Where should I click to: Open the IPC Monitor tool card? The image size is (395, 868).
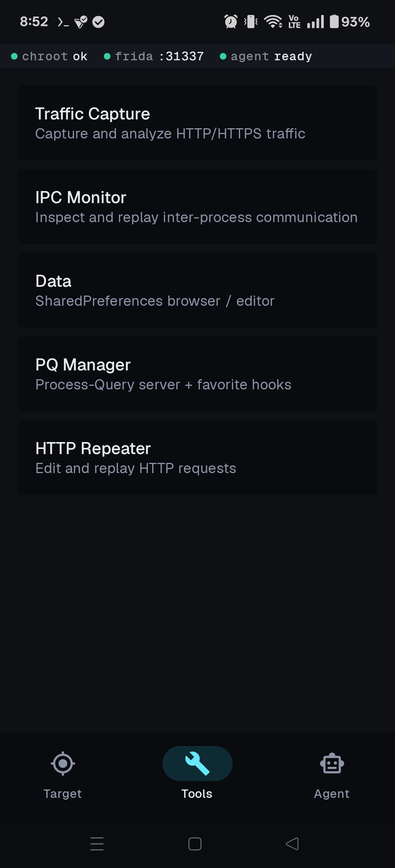[197, 206]
